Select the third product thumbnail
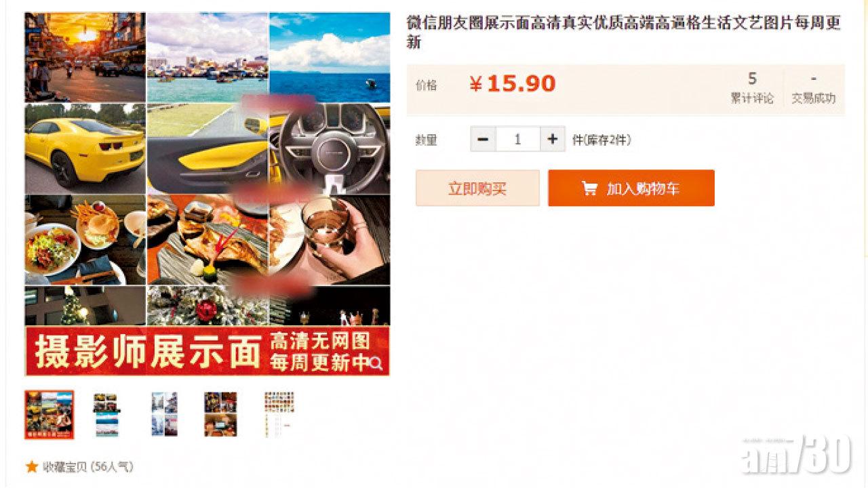This screenshot has width=868, height=488. click(x=164, y=414)
